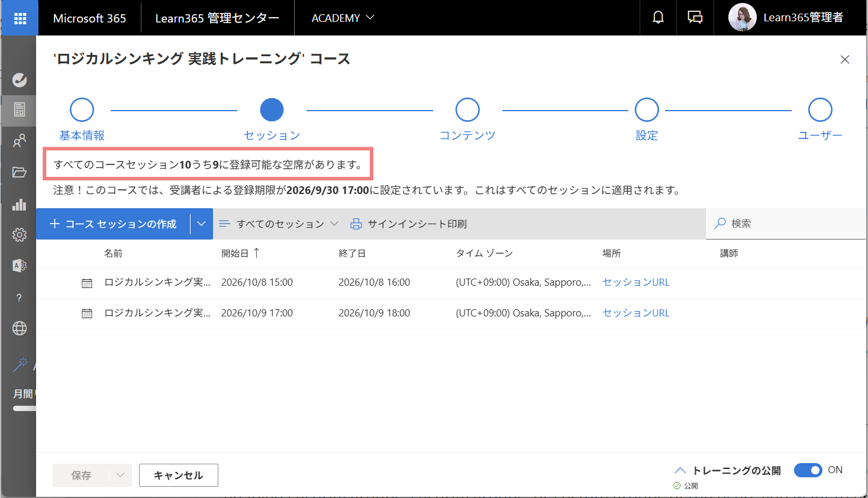
Task: Open the chat feedback icon in header
Action: 695,18
